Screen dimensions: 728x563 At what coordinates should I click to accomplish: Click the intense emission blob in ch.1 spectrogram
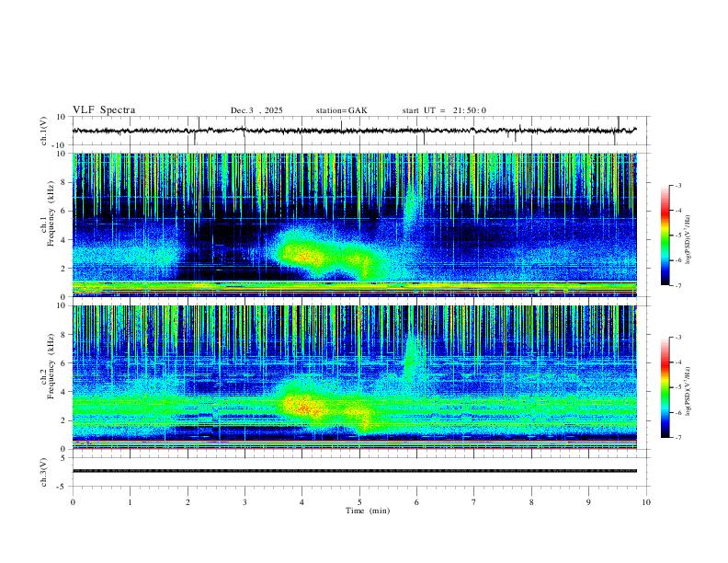304,255
